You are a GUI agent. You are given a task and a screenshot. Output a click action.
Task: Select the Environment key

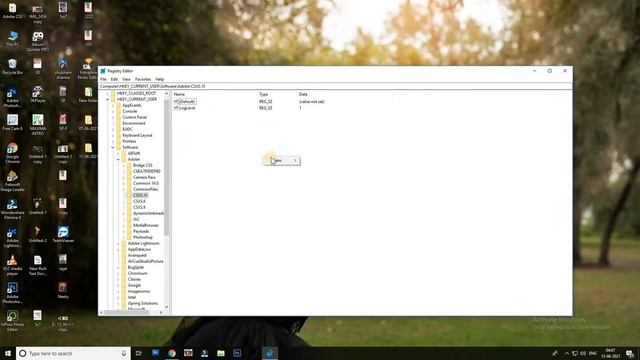click(133, 123)
